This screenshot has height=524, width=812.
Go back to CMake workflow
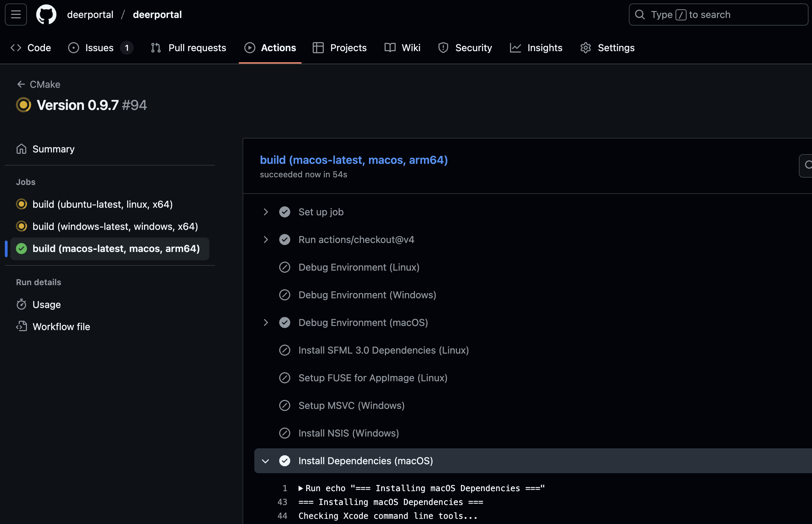39,84
